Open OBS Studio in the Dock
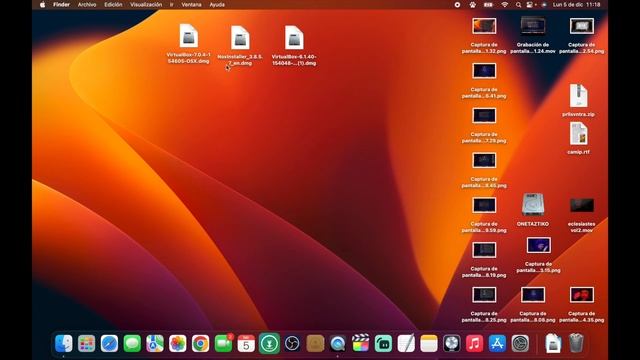Image resolution: width=640 pixels, height=360 pixels. pyautogui.click(x=292, y=344)
